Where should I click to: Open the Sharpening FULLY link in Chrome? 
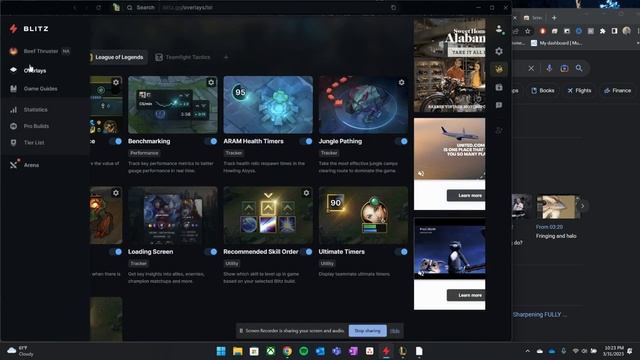coord(540,315)
